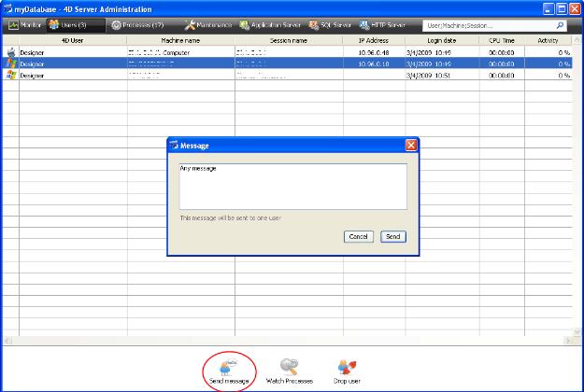Go to the Maintenance tab
584x392 pixels.
pos(209,25)
